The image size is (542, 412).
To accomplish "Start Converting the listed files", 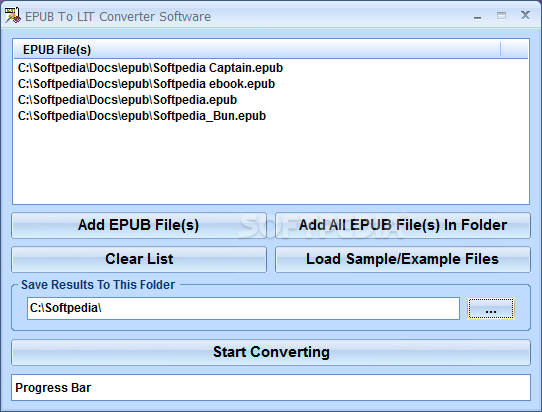I will tap(271, 352).
